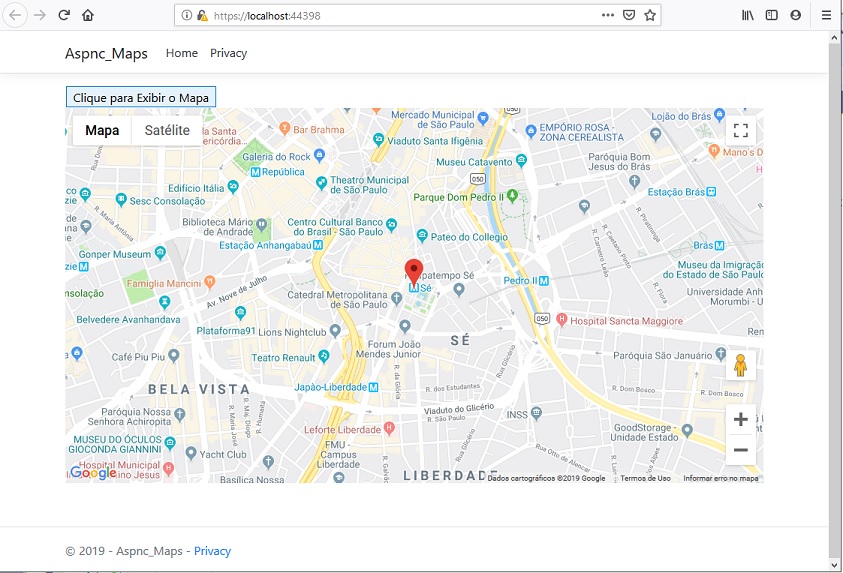Switch map to Mapa view

(x=102, y=130)
